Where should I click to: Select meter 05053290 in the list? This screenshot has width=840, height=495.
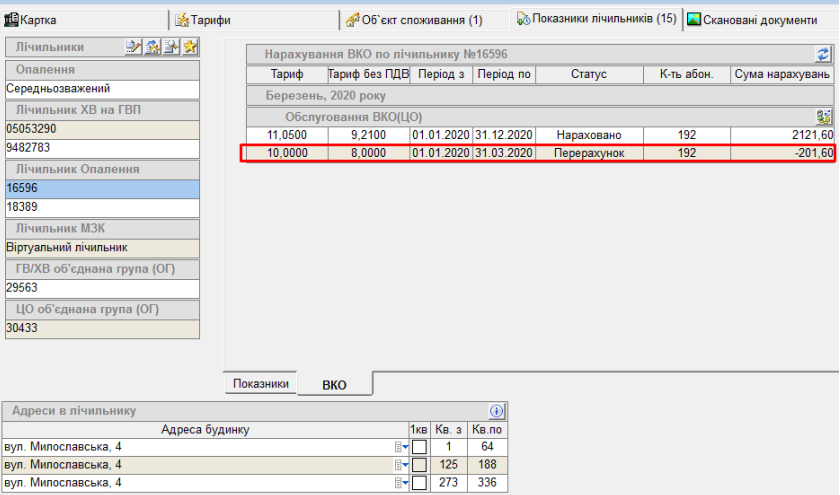click(x=101, y=129)
